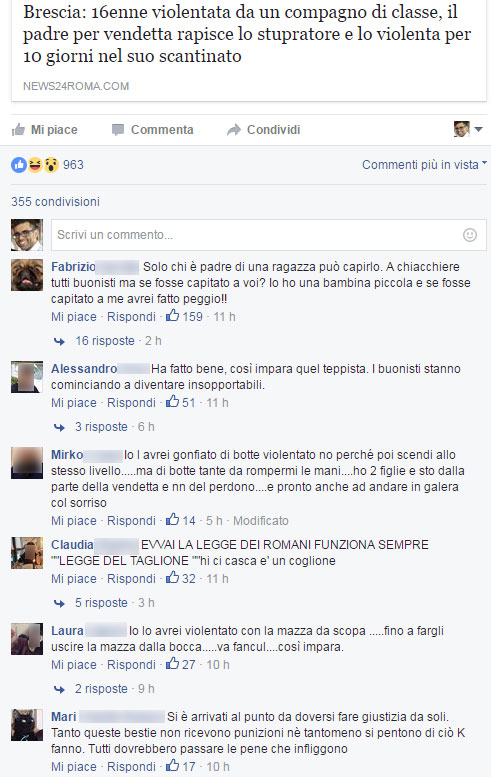Open the Commenti più in vista dropdown
The width and height of the screenshot is (491, 777).
424,165
